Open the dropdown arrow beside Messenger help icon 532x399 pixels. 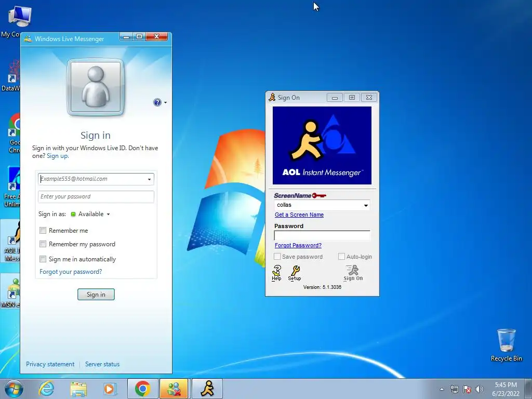click(x=166, y=102)
